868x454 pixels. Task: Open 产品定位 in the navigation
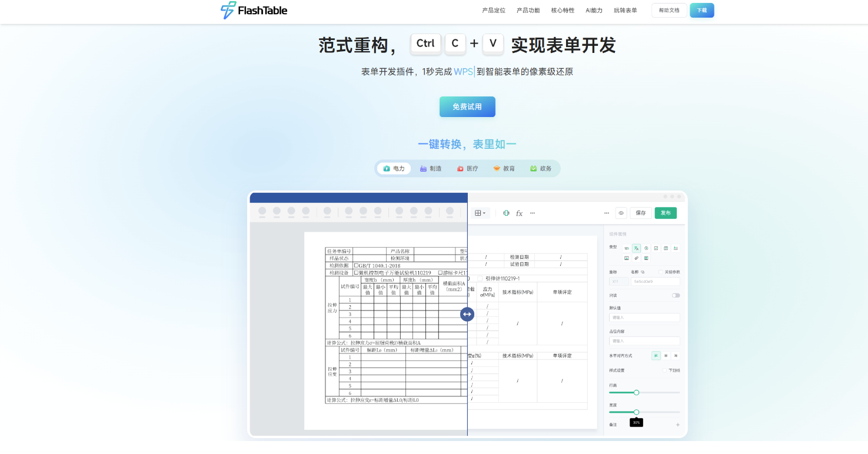[494, 11]
